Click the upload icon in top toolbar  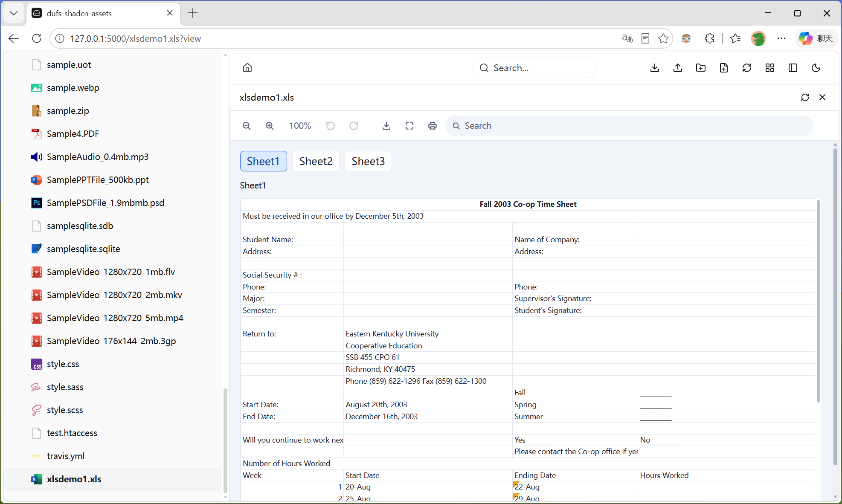[x=678, y=68]
